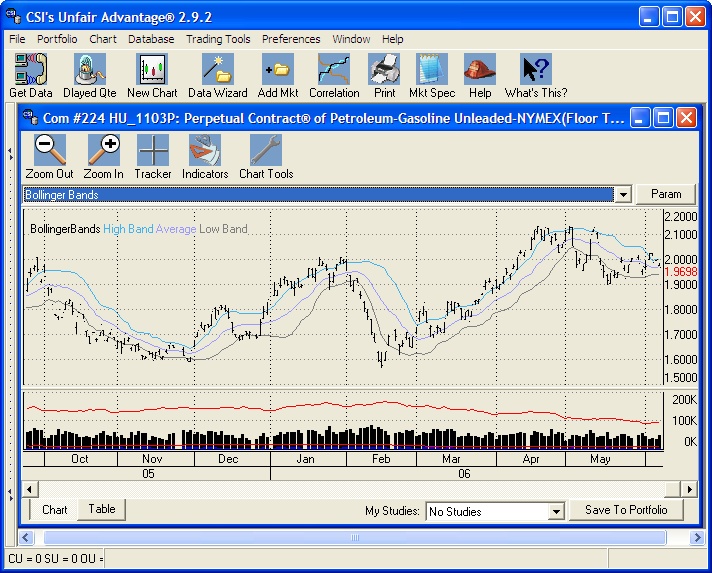Open the Portfolio menu
Image resolution: width=712 pixels, height=573 pixels.
pos(57,39)
